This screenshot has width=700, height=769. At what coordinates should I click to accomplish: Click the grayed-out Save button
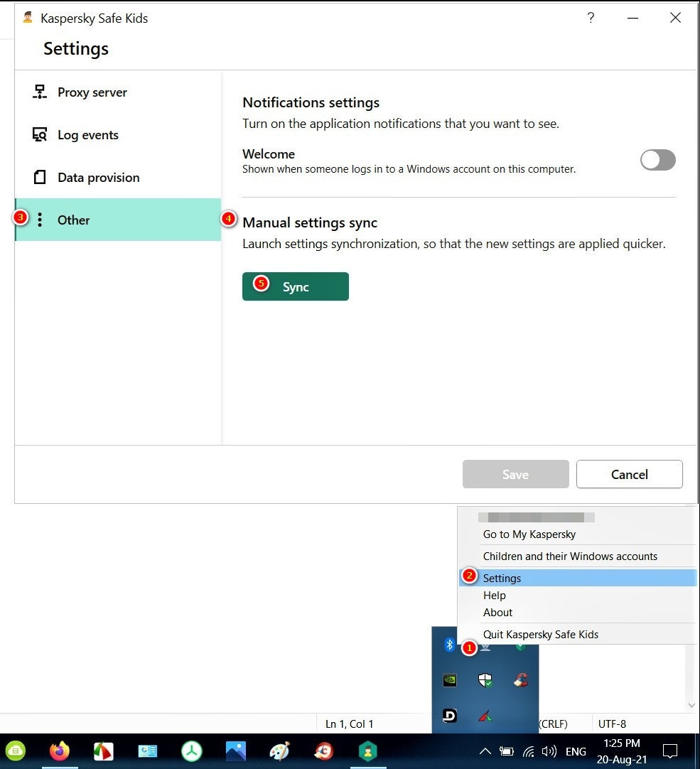coord(515,474)
